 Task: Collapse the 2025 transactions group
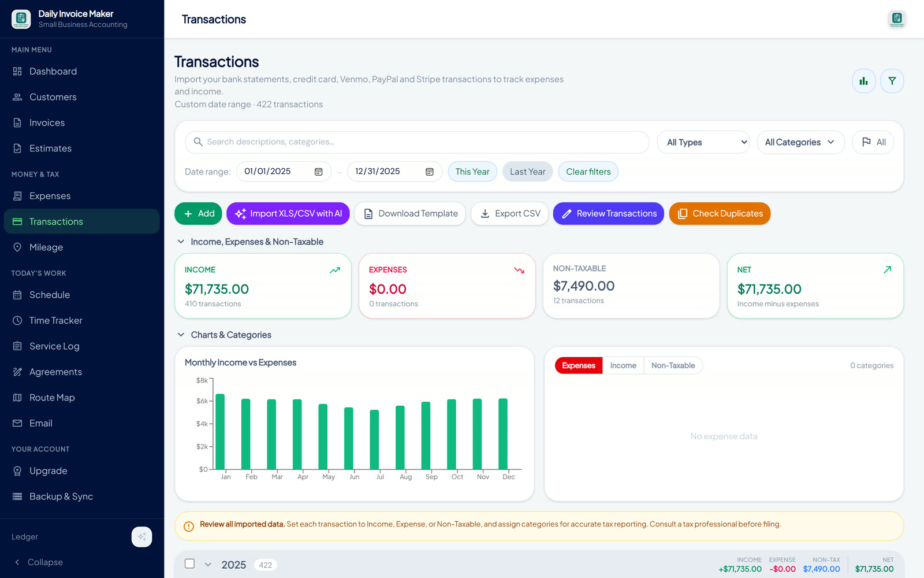coord(208,565)
